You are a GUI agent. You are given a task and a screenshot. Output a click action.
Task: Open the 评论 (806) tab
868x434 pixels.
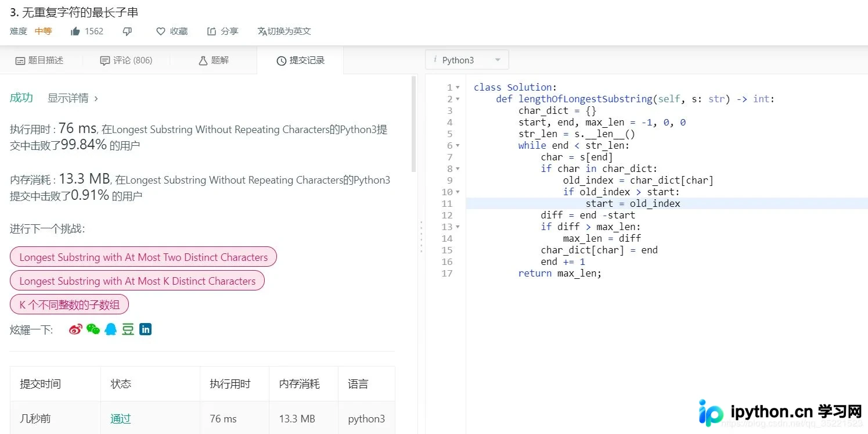(126, 60)
